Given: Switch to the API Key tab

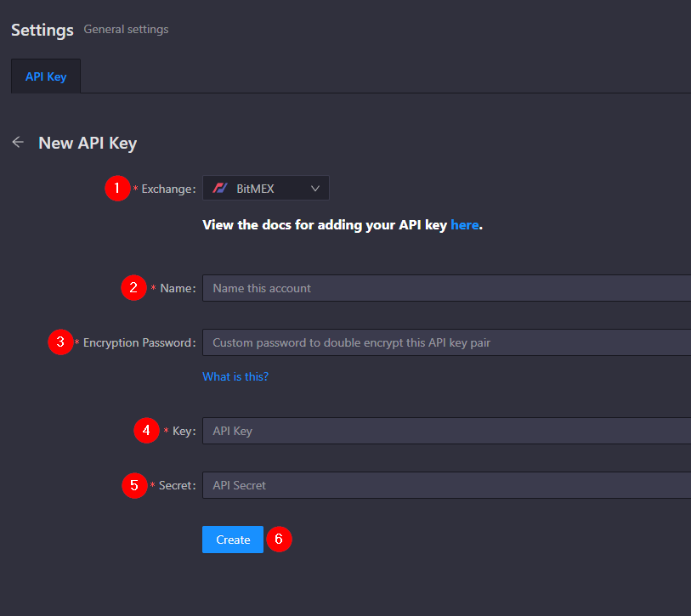Looking at the screenshot, I should tap(46, 76).
